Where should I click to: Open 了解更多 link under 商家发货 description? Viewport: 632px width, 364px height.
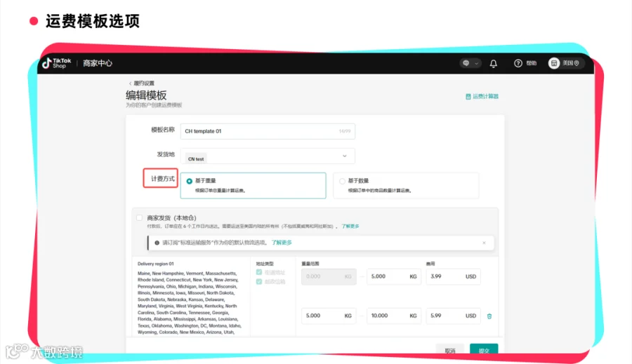[x=350, y=227]
